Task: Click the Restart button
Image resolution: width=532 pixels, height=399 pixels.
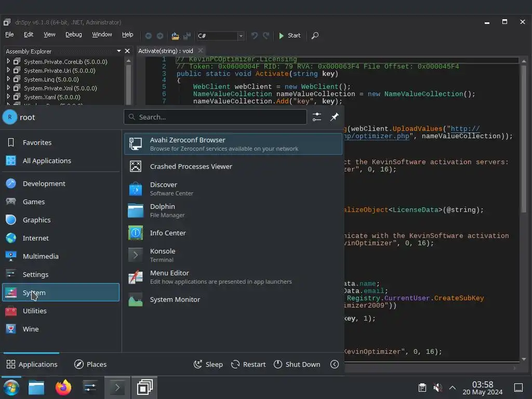Action: tap(248, 364)
